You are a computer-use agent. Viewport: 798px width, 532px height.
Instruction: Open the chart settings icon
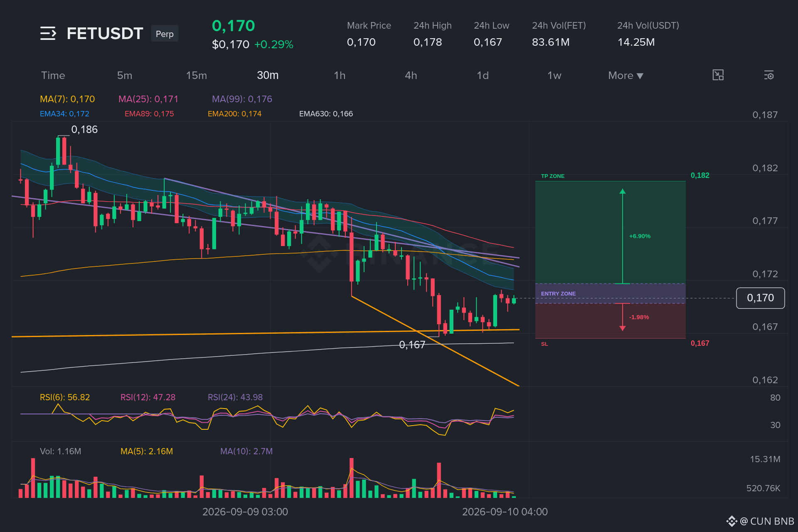click(769, 75)
